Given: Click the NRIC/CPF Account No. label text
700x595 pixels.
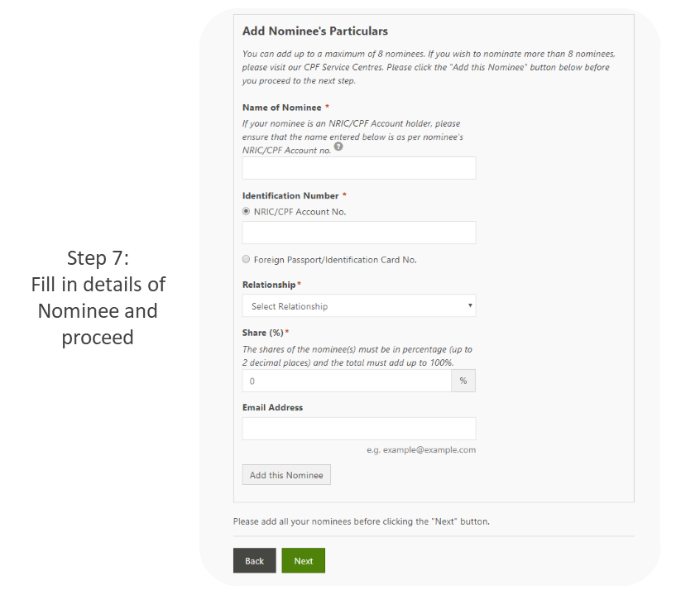Looking at the screenshot, I should (x=300, y=212).
